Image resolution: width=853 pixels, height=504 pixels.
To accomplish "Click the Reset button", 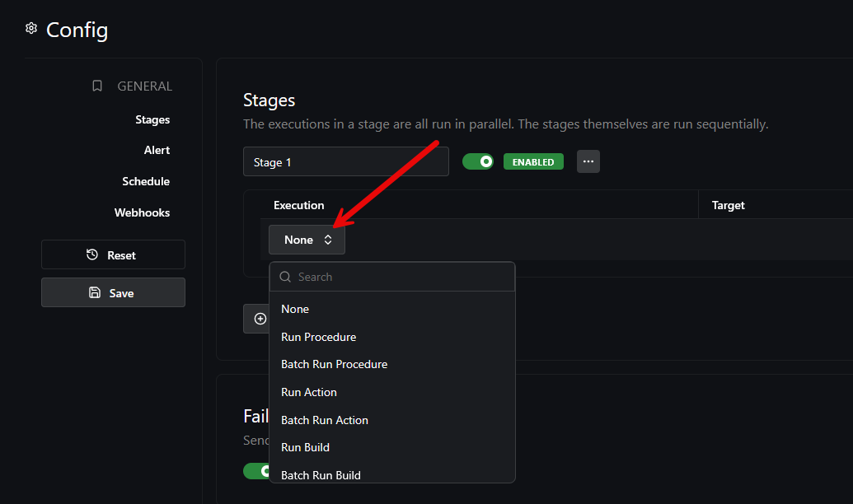I will coord(113,254).
